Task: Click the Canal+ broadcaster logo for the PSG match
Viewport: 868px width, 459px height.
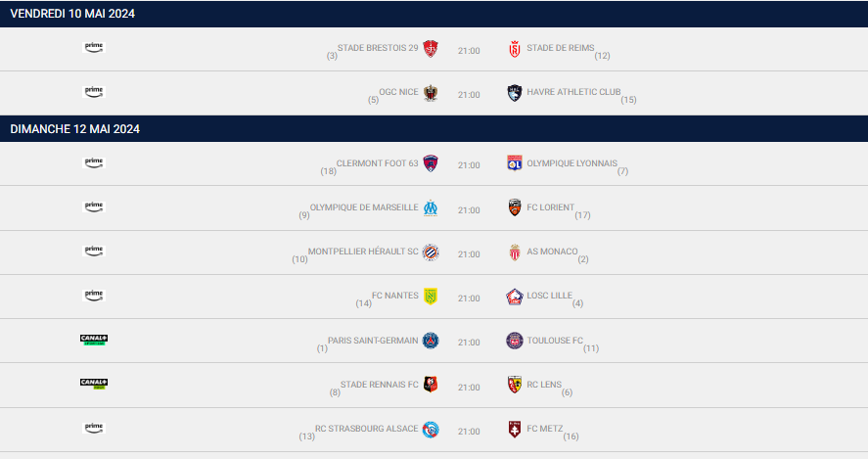Action: tap(94, 340)
